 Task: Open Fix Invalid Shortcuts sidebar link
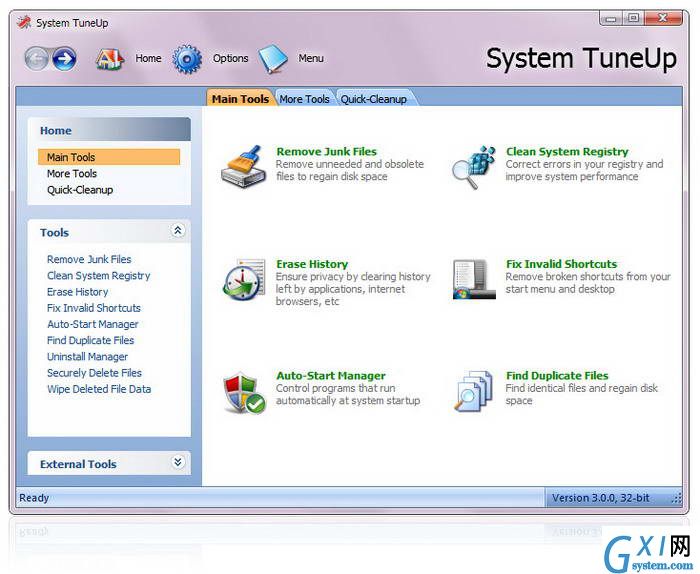click(94, 308)
